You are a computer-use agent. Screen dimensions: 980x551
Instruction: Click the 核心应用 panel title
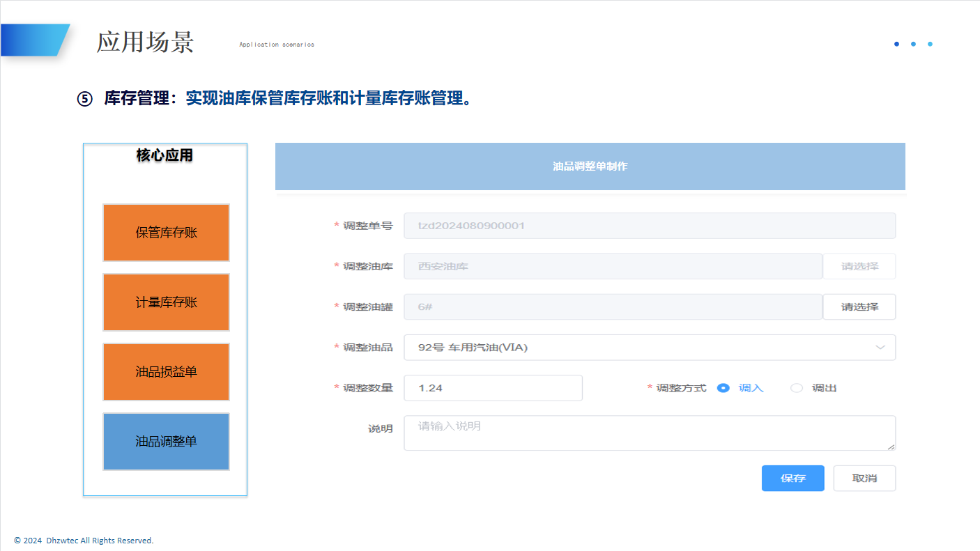coord(164,155)
